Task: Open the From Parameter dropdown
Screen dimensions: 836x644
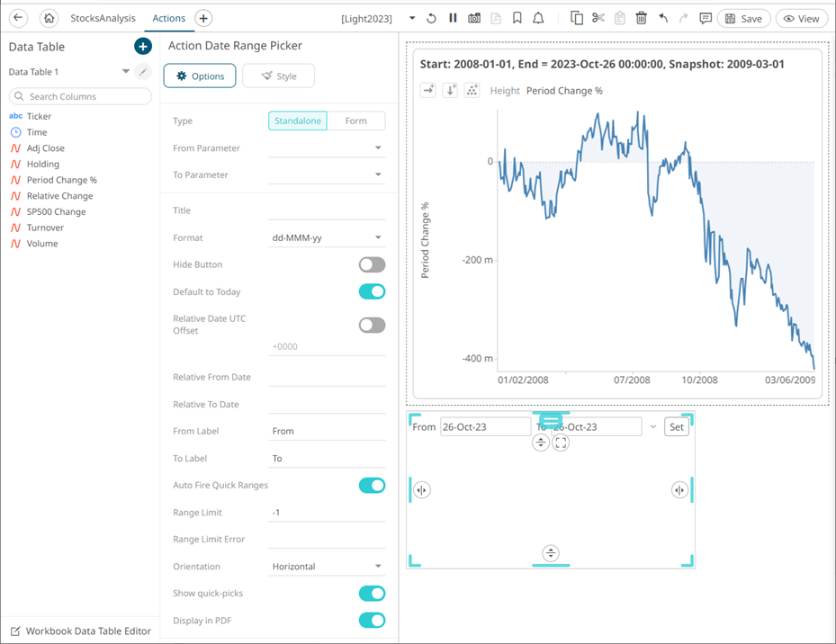Action: coord(327,148)
